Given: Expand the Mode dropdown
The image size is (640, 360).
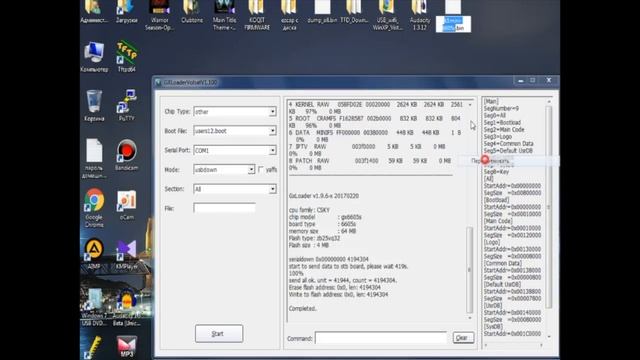Looking at the screenshot, I should tap(251, 169).
